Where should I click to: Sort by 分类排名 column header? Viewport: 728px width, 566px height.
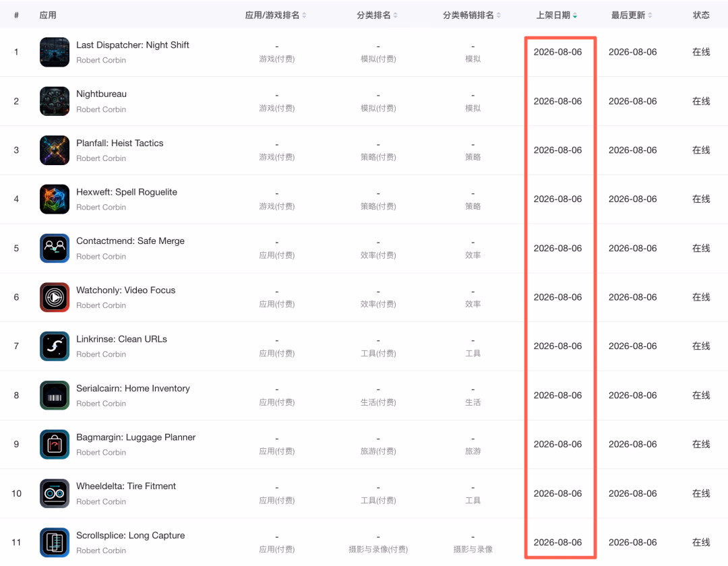[377, 15]
